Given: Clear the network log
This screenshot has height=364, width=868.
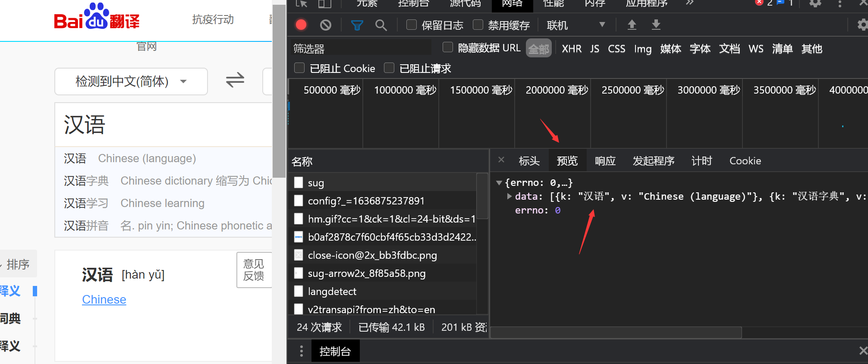Looking at the screenshot, I should point(326,25).
